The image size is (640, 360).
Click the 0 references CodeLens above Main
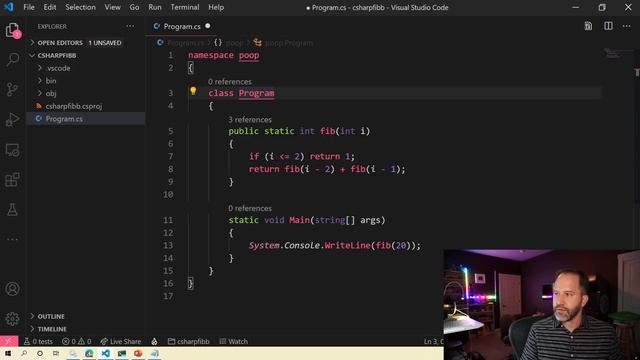click(250, 208)
